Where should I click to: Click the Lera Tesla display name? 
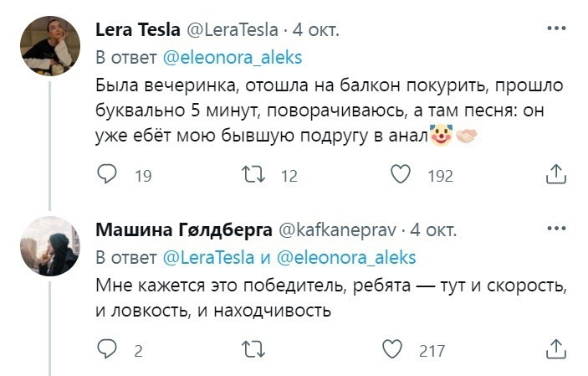pos(138,31)
